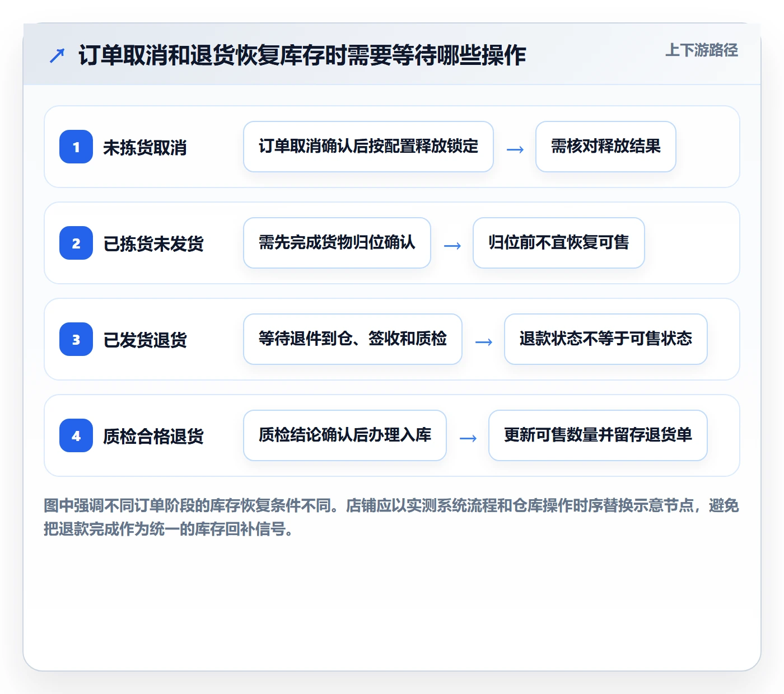Image resolution: width=784 pixels, height=694 pixels.
Task: Click the 需核对释放结果 node
Action: coord(606,147)
